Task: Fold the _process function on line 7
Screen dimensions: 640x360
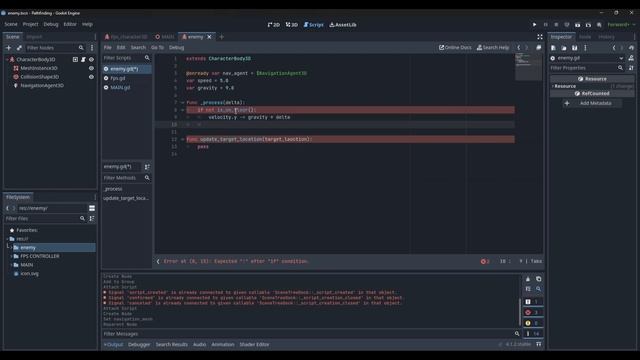Action: [x=182, y=102]
